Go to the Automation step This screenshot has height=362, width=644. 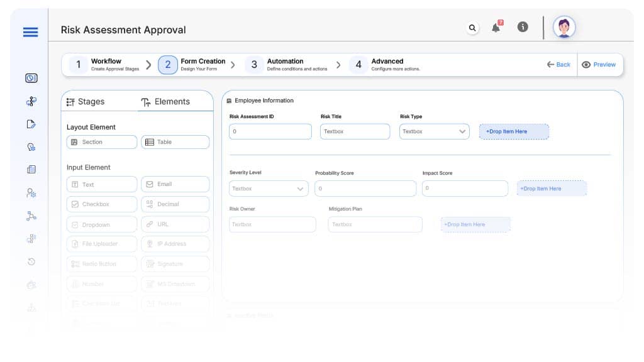(x=285, y=65)
